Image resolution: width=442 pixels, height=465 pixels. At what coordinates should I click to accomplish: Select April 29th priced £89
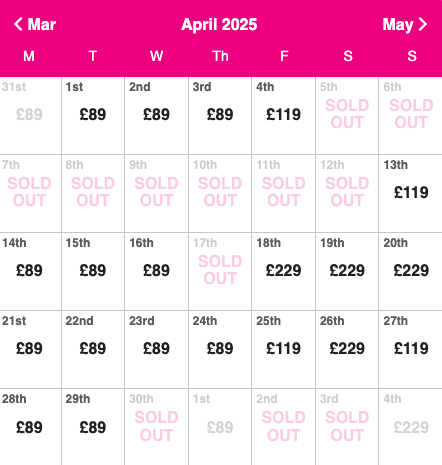click(x=93, y=427)
